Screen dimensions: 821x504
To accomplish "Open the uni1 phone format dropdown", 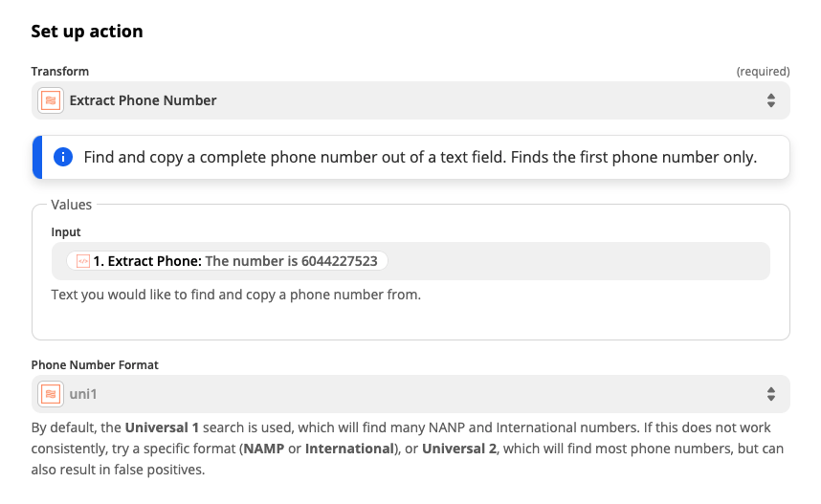I will 410,394.
